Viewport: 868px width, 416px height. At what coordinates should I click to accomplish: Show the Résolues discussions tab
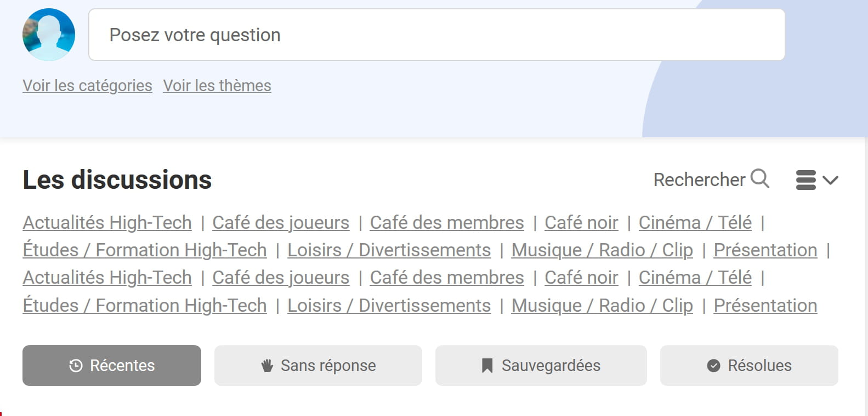click(749, 366)
